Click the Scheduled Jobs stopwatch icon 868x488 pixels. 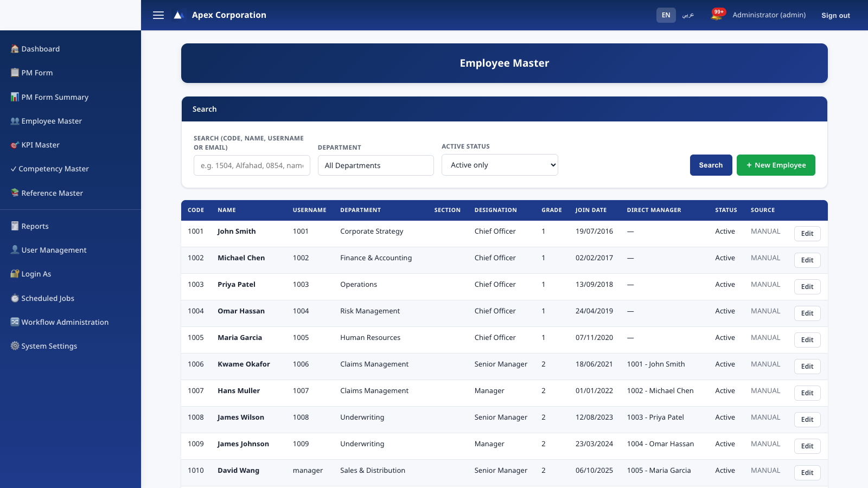point(15,298)
